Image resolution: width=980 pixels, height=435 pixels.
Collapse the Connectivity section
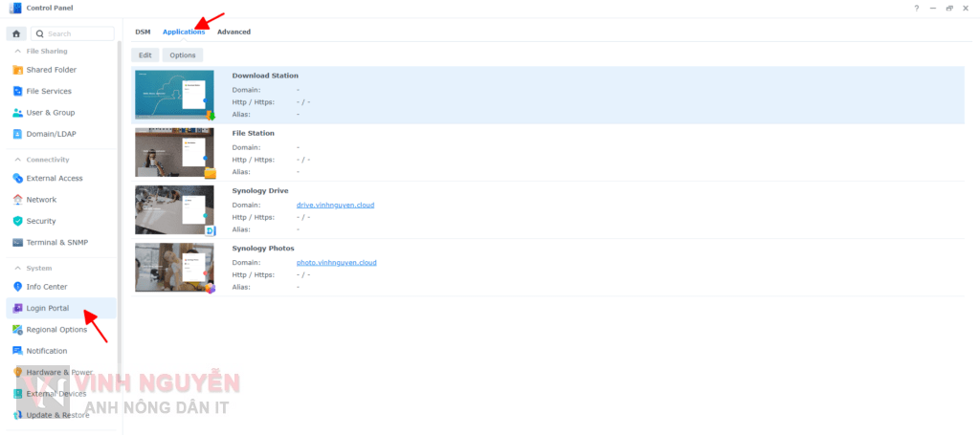(x=16, y=160)
